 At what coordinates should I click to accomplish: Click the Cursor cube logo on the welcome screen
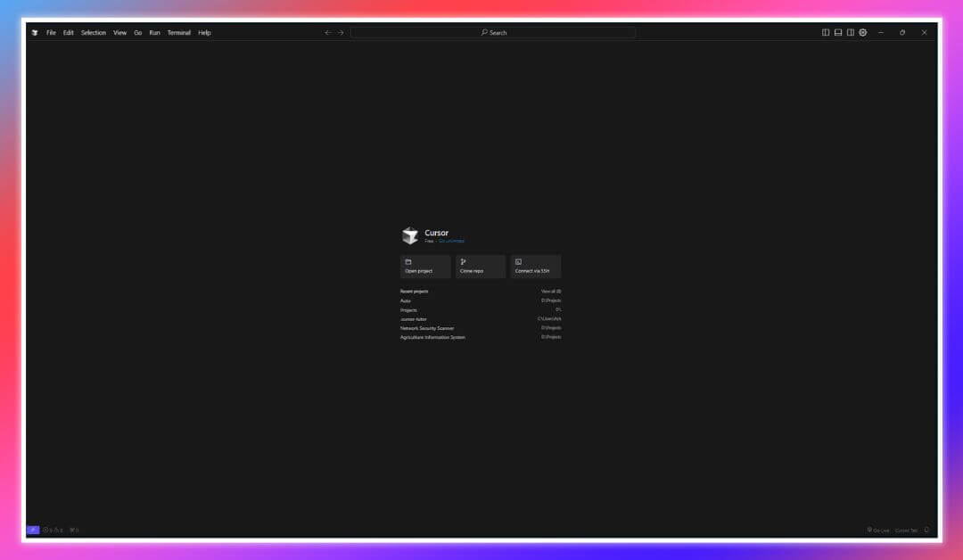point(409,235)
